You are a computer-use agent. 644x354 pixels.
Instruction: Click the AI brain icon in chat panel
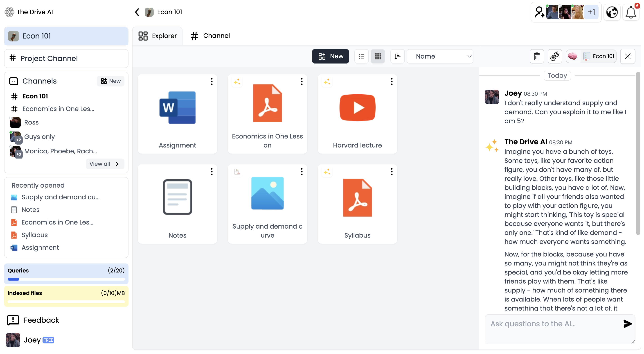tap(573, 56)
